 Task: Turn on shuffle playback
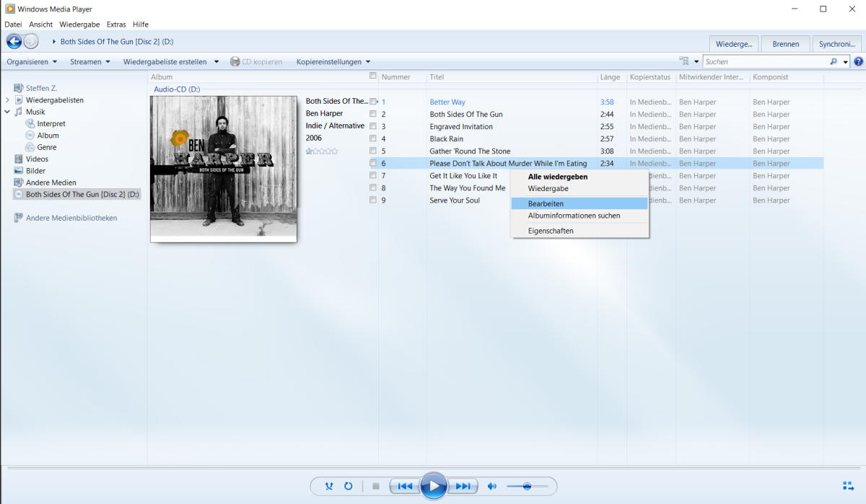[x=330, y=486]
